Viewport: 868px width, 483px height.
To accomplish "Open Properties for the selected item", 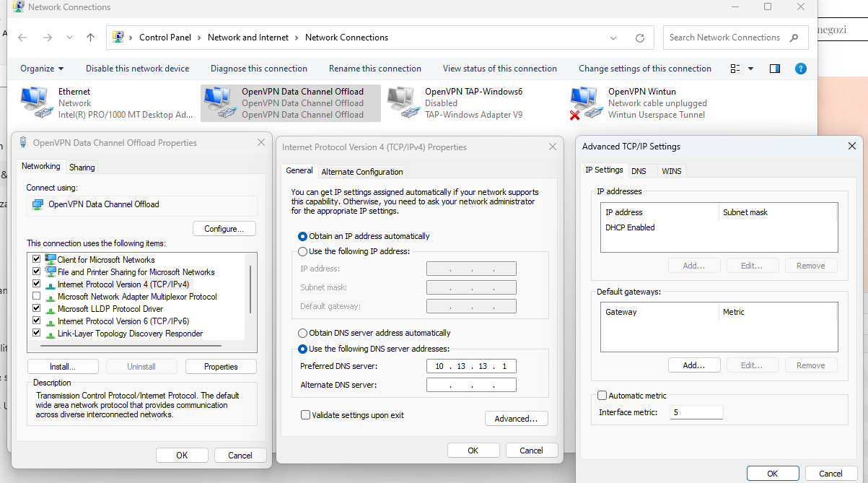I will click(x=221, y=367).
